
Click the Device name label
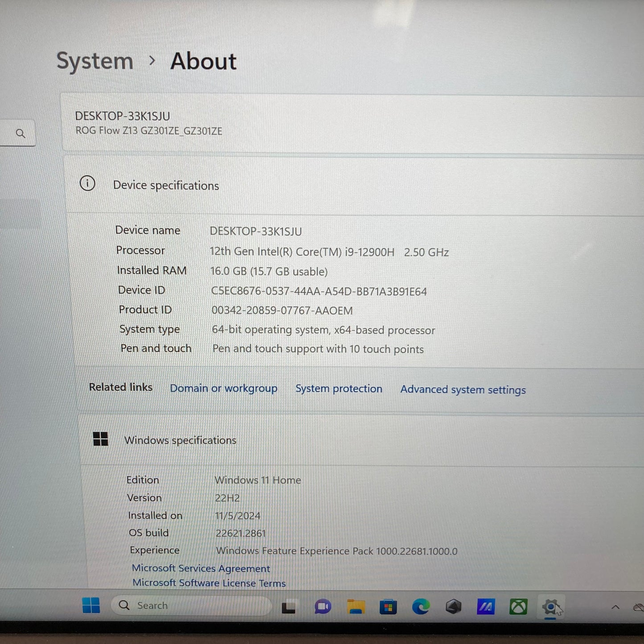click(148, 230)
